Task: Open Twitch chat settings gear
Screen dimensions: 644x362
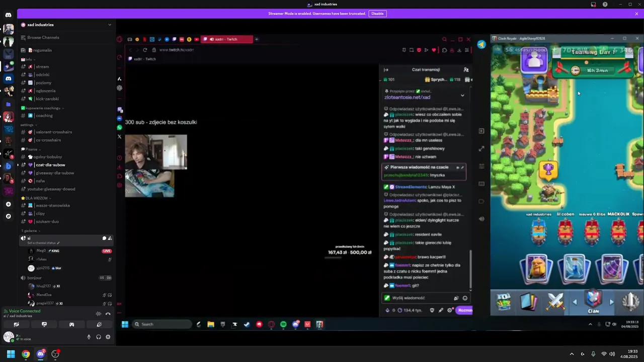Action: pyautogui.click(x=450, y=310)
